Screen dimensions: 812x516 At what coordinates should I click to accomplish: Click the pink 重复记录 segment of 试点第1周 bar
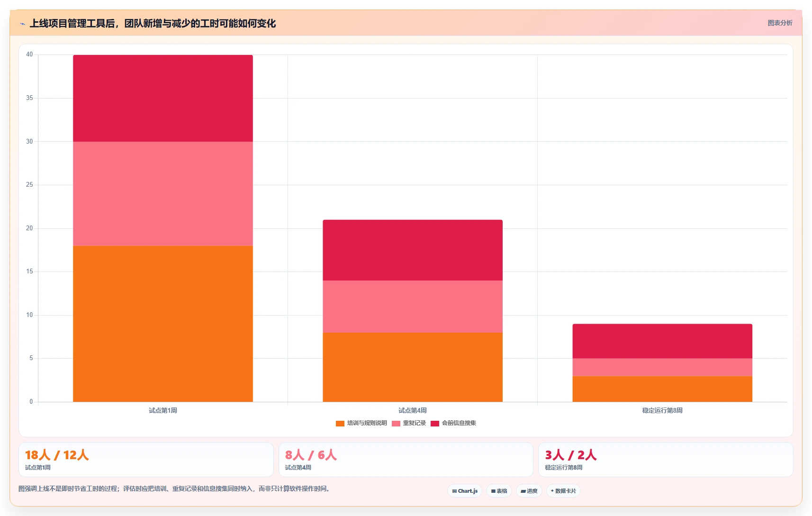tap(163, 194)
